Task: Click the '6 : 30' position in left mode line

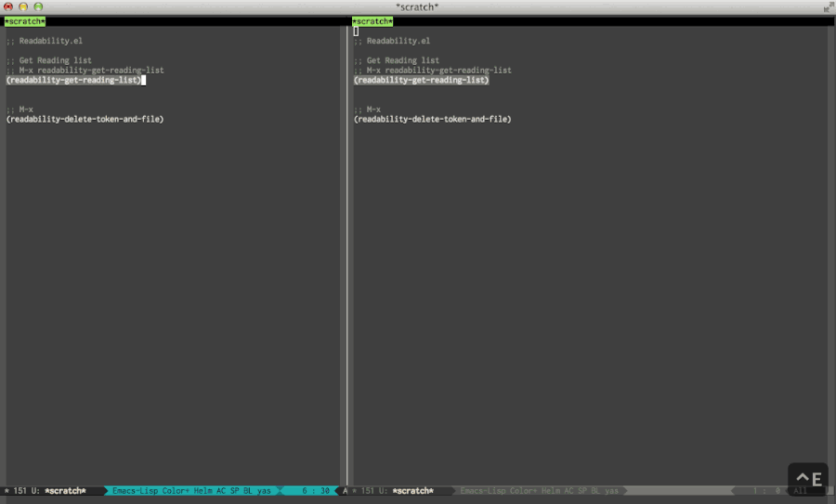Action: coord(316,491)
